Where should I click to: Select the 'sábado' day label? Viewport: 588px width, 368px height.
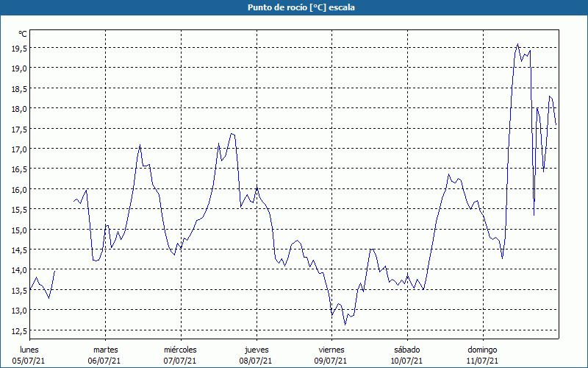407,350
